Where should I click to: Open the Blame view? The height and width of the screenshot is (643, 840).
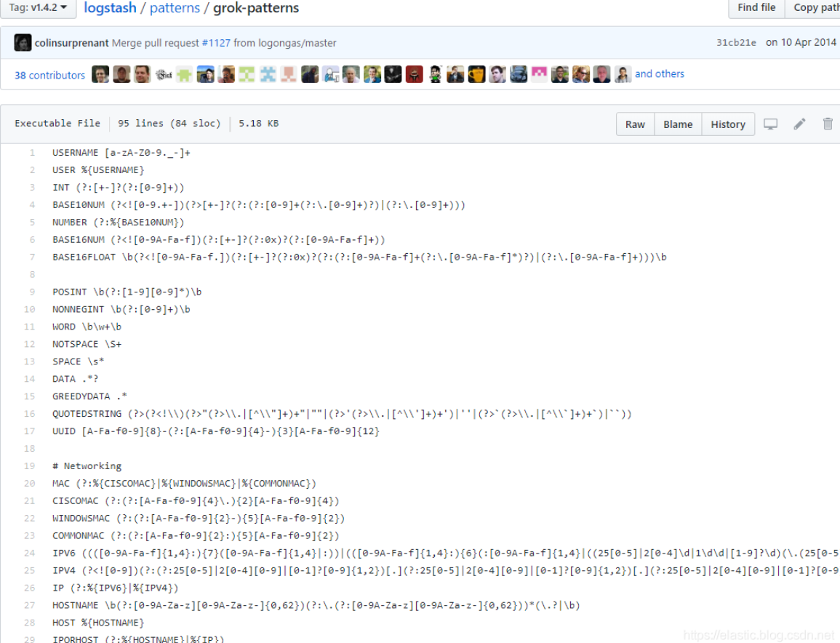point(678,124)
